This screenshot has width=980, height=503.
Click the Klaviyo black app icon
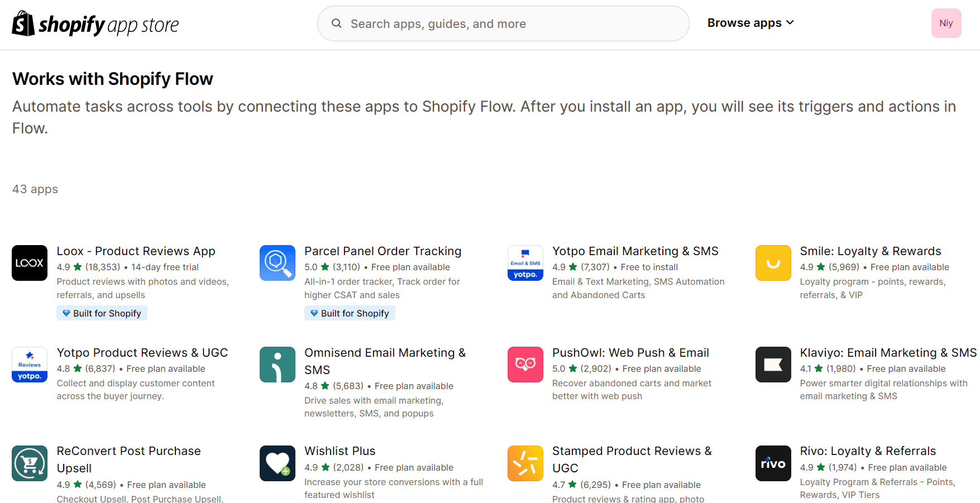(773, 365)
